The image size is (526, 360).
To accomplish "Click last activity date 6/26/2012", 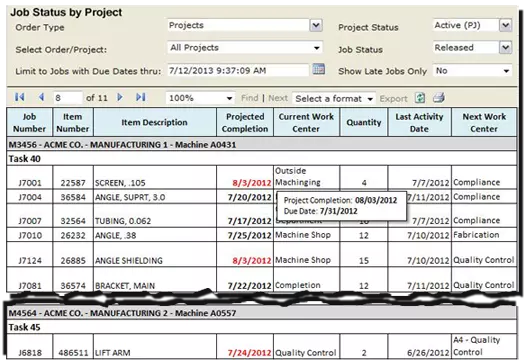I will coord(428,353).
